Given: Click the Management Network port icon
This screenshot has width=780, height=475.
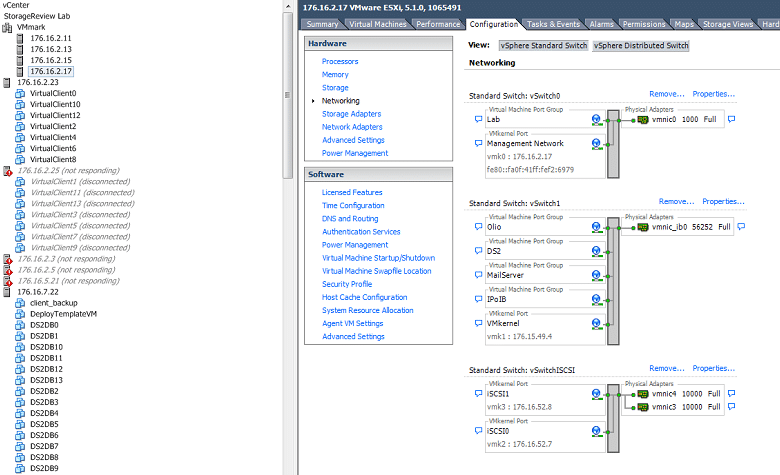Looking at the screenshot, I should (x=596, y=144).
